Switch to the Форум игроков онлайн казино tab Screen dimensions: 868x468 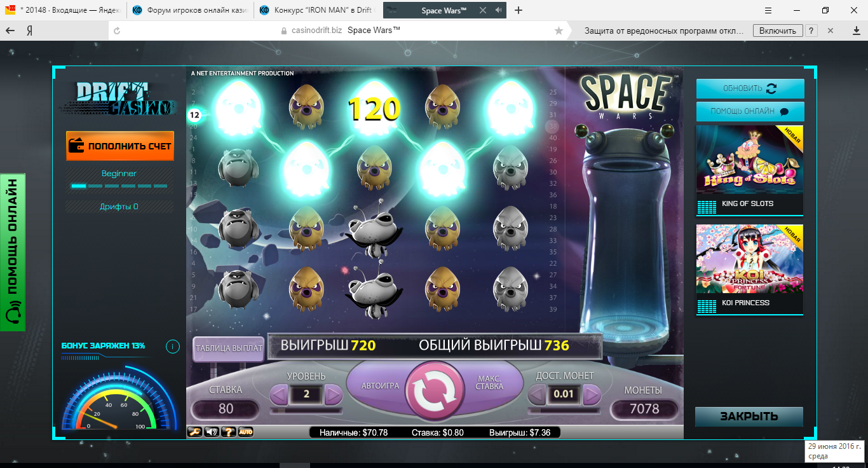tap(189, 10)
